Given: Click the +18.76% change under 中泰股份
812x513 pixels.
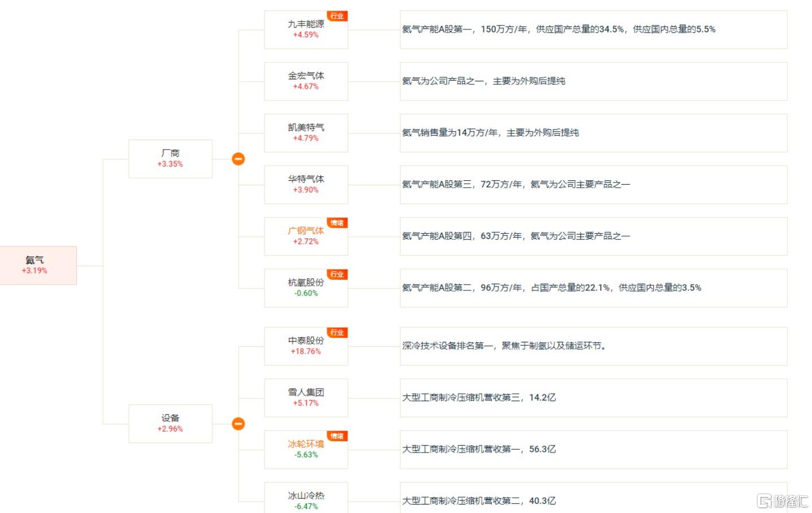Looking at the screenshot, I should pyautogui.click(x=306, y=351).
